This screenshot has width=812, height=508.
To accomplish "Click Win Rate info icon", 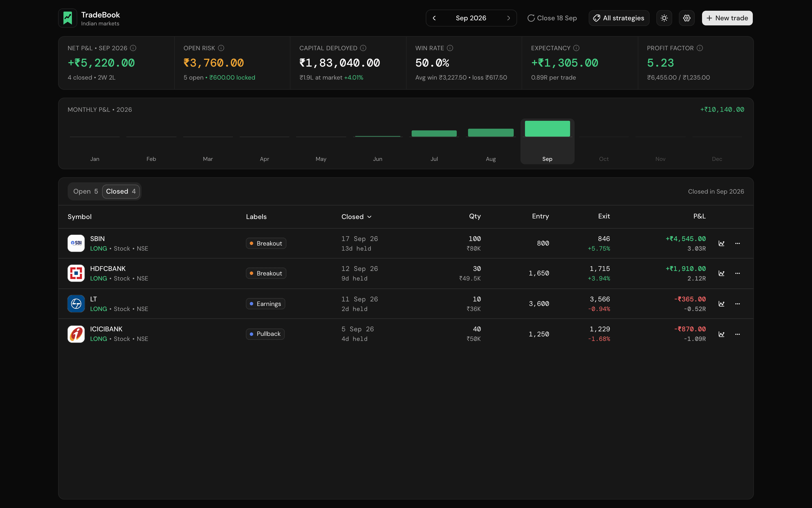I will coord(450,48).
